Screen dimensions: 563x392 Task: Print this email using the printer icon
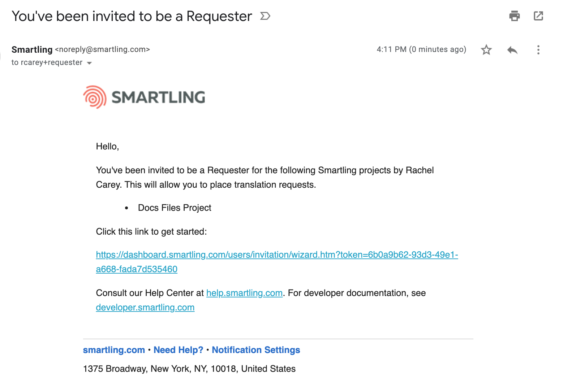(x=514, y=16)
